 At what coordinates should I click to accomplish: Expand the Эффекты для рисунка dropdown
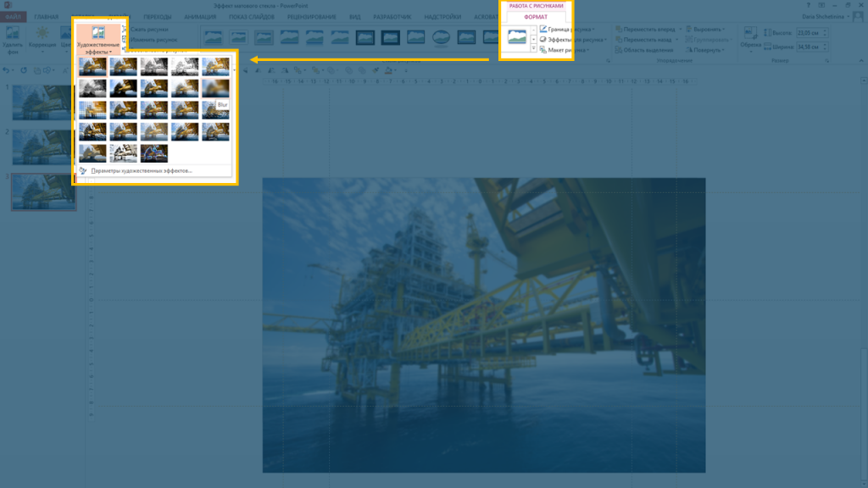(x=571, y=40)
